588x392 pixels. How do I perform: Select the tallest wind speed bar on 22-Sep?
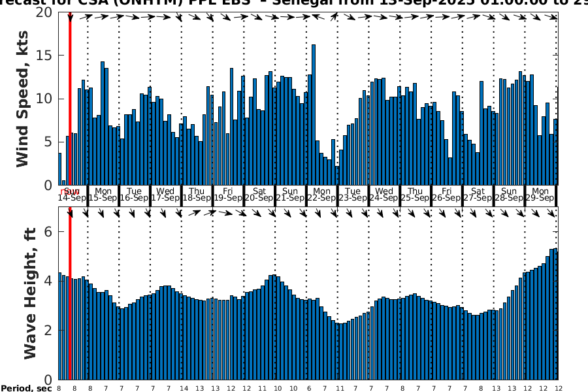[314, 115]
